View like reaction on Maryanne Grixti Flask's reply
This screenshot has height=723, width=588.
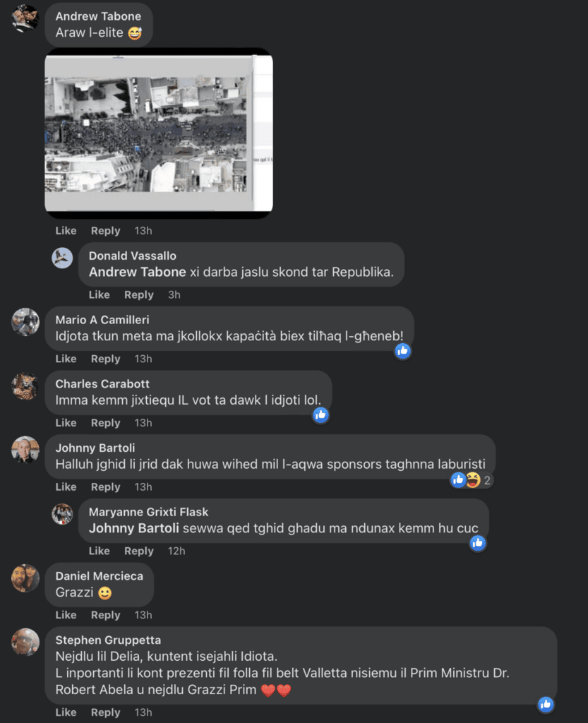[x=478, y=543]
